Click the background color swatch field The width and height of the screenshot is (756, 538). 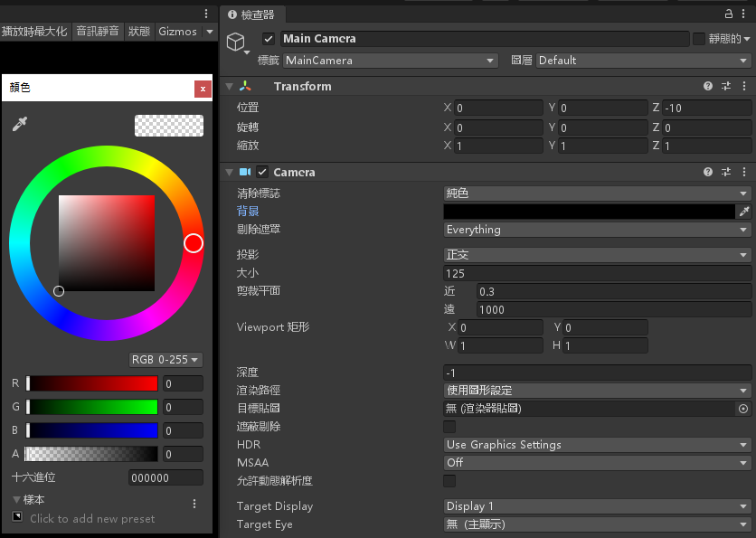[x=588, y=212]
